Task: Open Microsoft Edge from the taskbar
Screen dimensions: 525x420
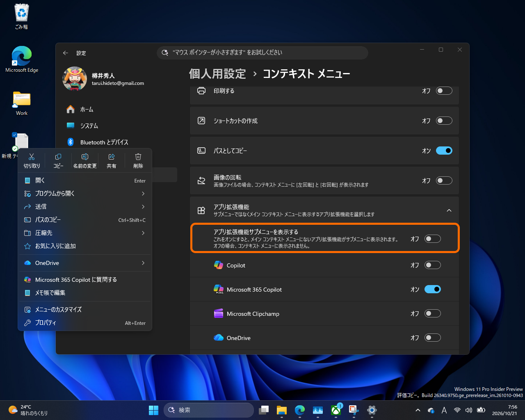Action: click(300, 410)
